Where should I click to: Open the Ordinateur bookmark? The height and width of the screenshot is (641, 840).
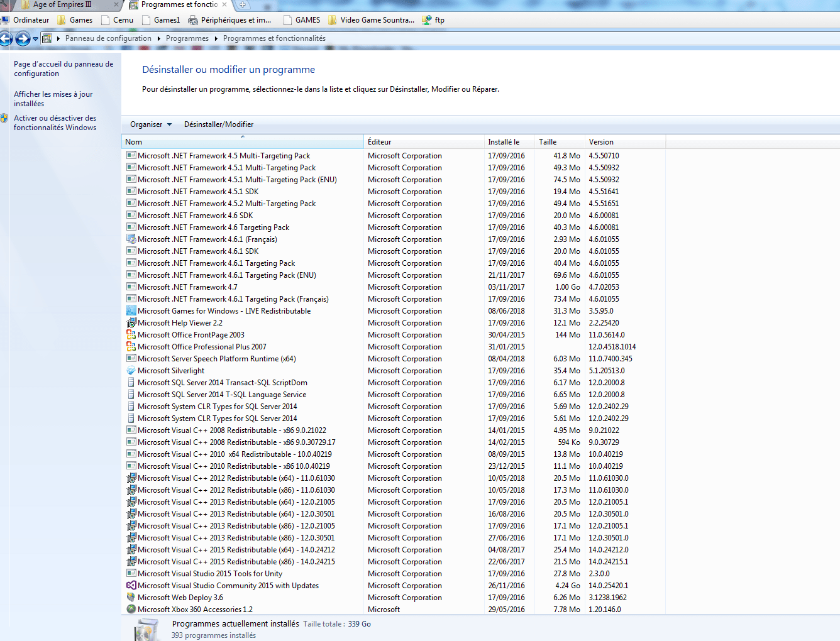pos(26,20)
